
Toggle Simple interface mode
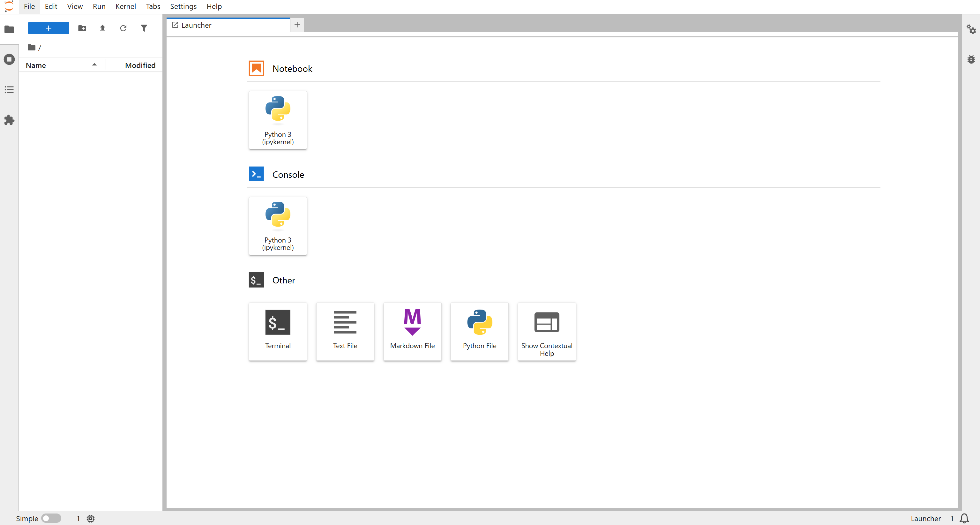pyautogui.click(x=51, y=518)
